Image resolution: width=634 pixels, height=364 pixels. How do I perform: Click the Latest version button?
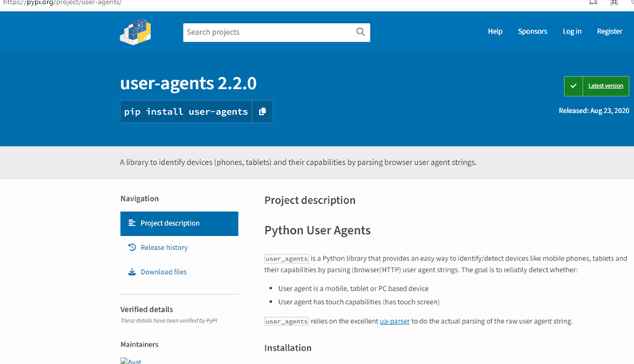tap(605, 86)
